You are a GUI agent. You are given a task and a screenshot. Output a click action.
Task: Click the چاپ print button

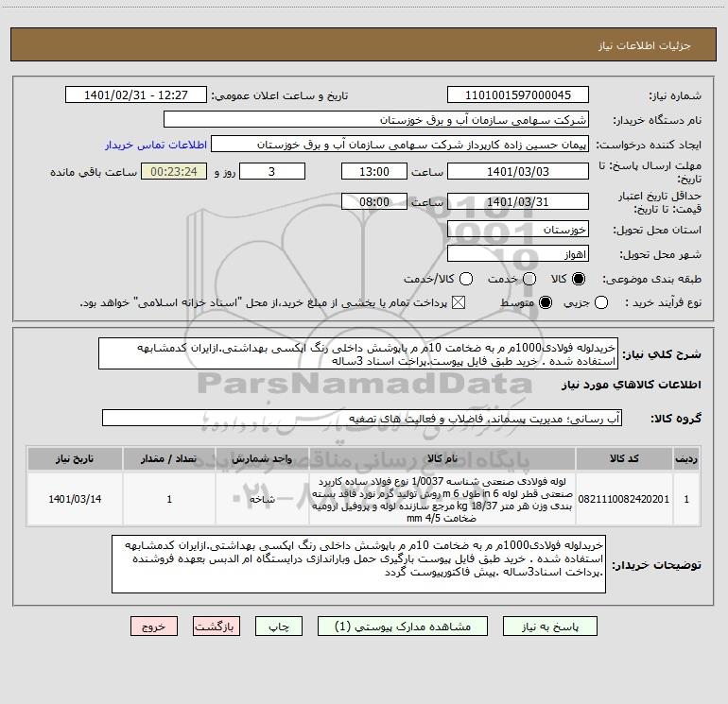(x=279, y=626)
